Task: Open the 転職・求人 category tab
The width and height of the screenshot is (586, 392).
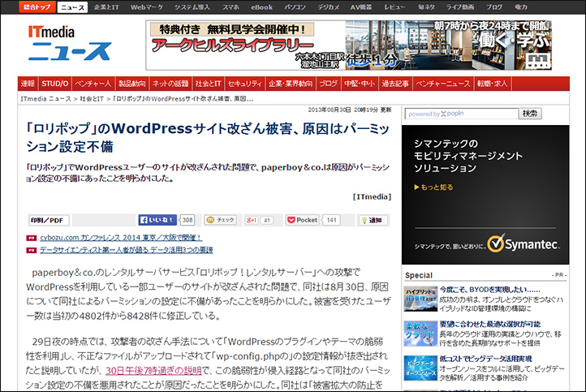Action: (492, 84)
